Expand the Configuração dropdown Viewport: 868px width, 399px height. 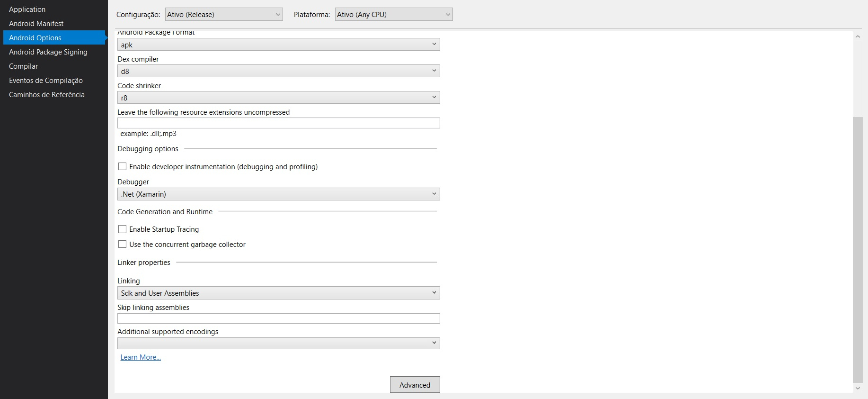tap(224, 15)
